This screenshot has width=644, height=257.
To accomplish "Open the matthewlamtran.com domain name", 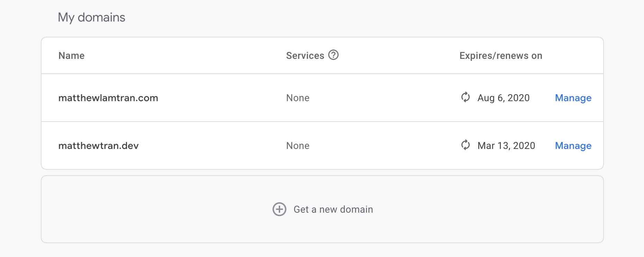I will tap(108, 98).
